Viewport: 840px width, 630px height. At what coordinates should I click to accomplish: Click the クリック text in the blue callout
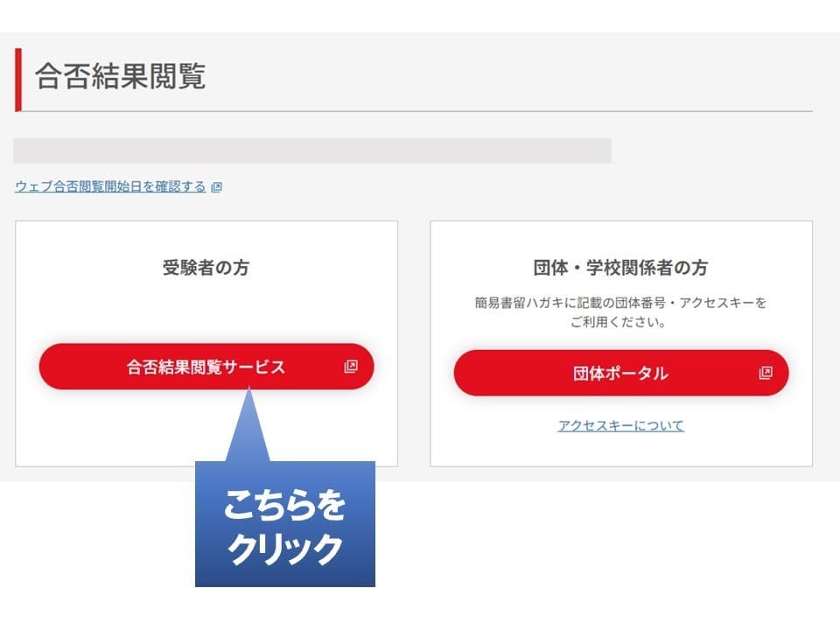284,549
